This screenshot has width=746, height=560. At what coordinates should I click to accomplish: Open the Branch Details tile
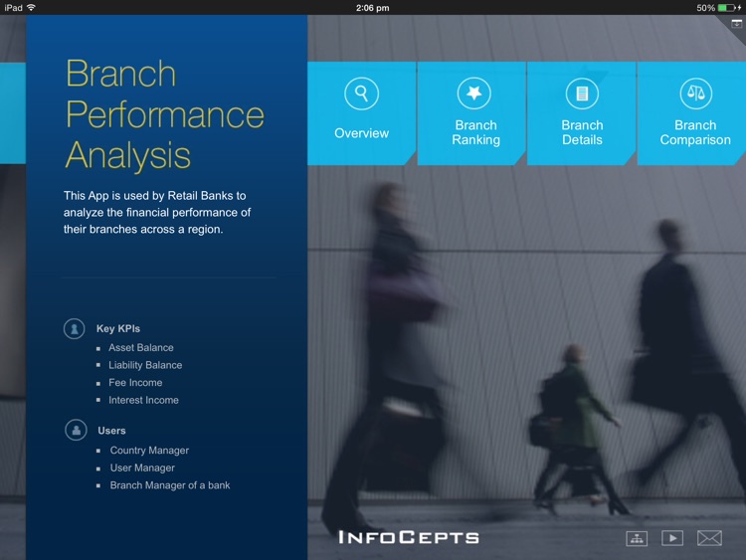tap(582, 113)
